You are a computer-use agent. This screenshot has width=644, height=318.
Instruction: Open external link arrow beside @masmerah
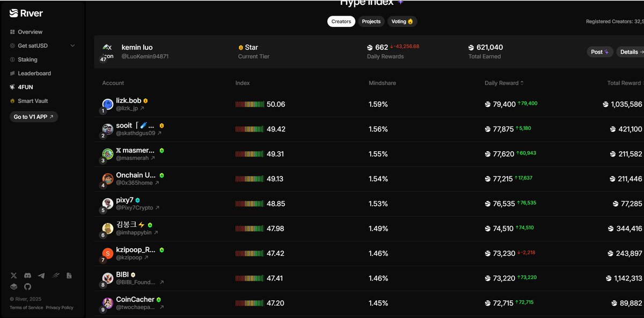[153, 158]
